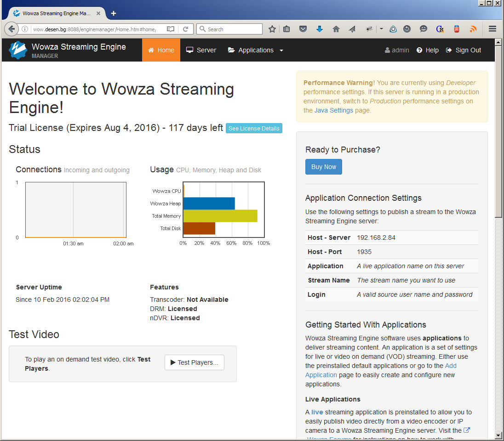Click 'Since 10 Feb 2016 02:02:04 PM' uptime
The height and width of the screenshot is (441, 504).
[x=63, y=300]
